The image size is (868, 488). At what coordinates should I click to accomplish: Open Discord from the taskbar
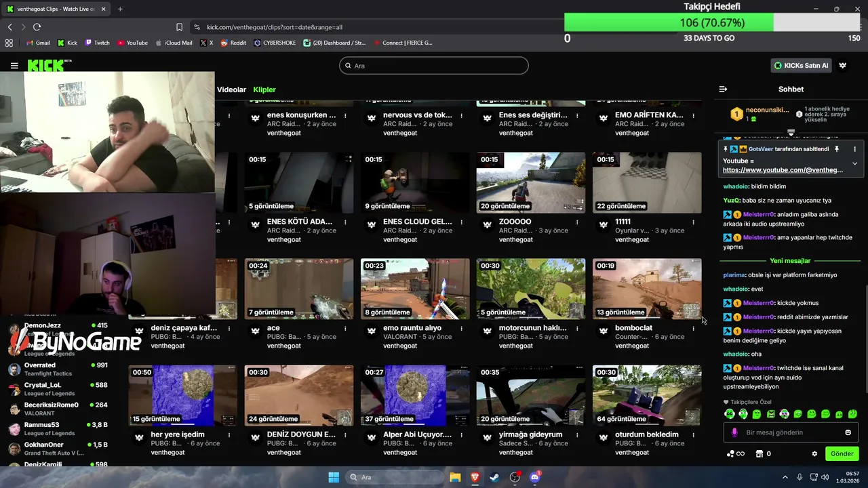coord(535,477)
